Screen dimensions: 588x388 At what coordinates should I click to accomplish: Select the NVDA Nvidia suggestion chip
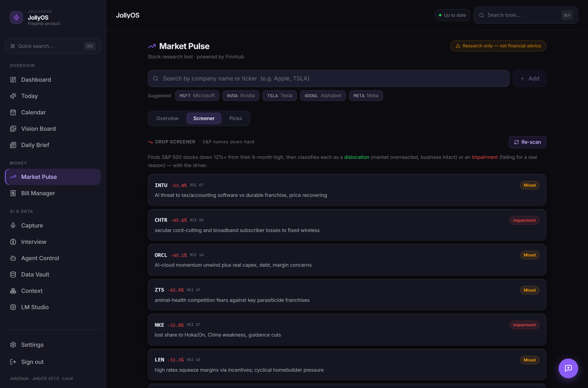click(x=241, y=96)
